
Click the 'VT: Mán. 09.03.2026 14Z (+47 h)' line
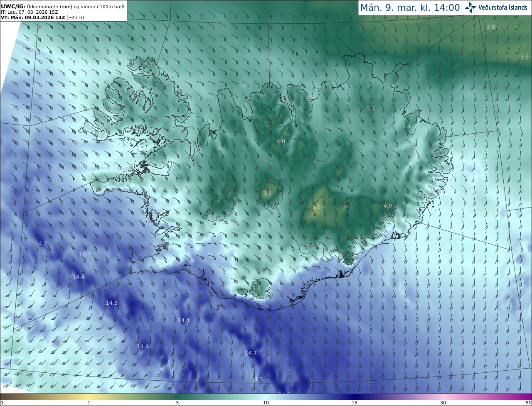point(42,17)
